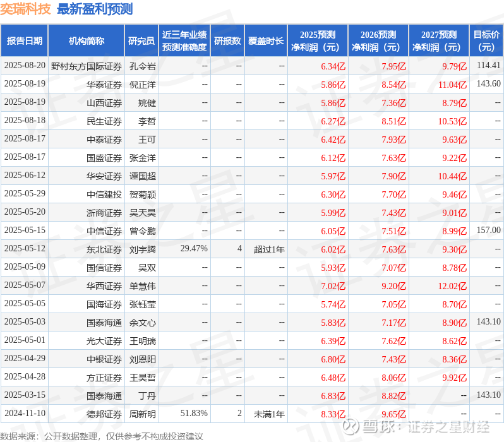Select date cell 2025-05-03
504x442 pixels.
(25, 322)
